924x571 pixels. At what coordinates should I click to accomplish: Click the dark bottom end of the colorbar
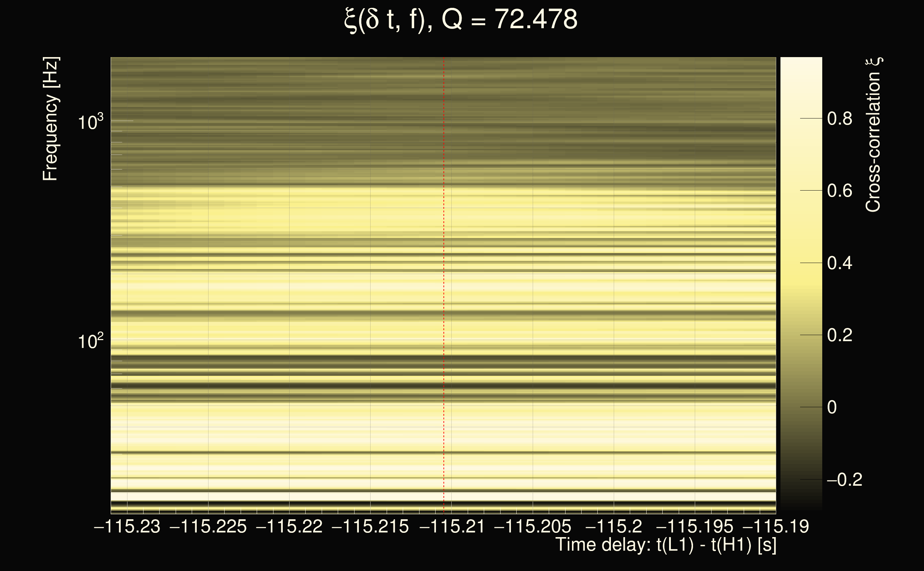click(801, 507)
